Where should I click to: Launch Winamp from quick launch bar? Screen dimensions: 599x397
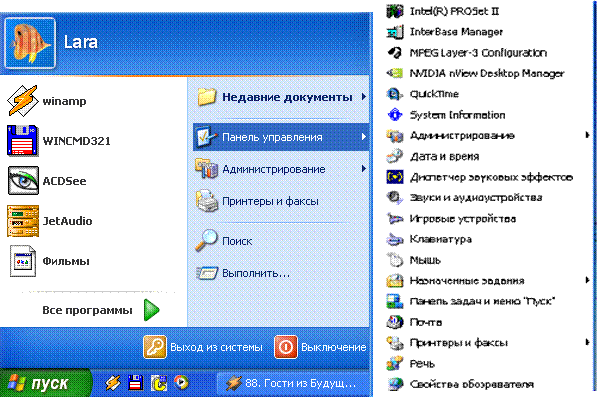(x=113, y=382)
